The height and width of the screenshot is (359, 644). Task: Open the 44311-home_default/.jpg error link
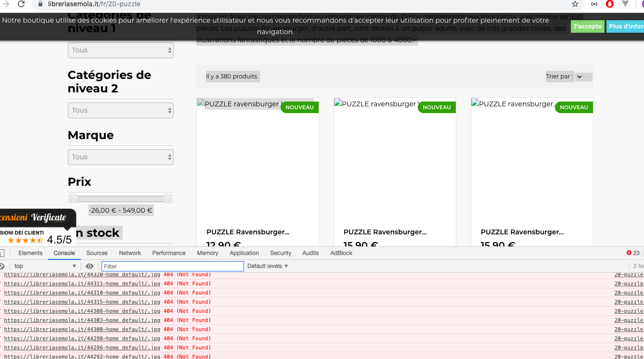point(82,283)
